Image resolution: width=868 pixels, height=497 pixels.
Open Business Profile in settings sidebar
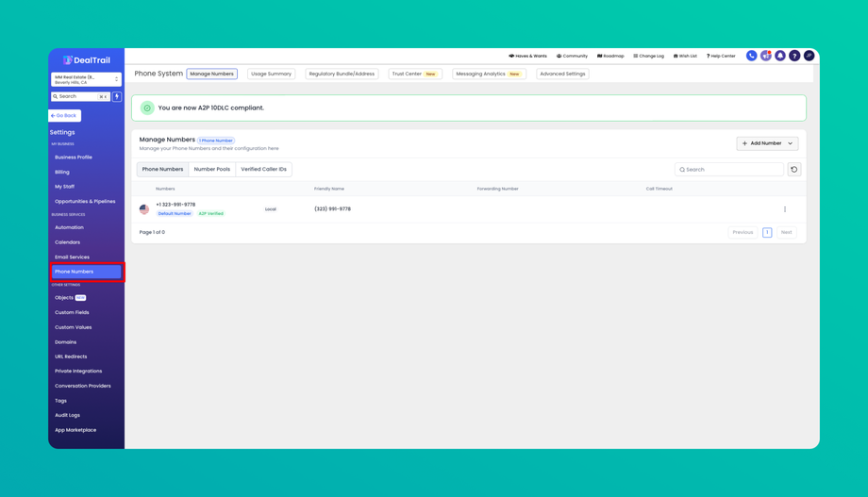pyautogui.click(x=74, y=157)
